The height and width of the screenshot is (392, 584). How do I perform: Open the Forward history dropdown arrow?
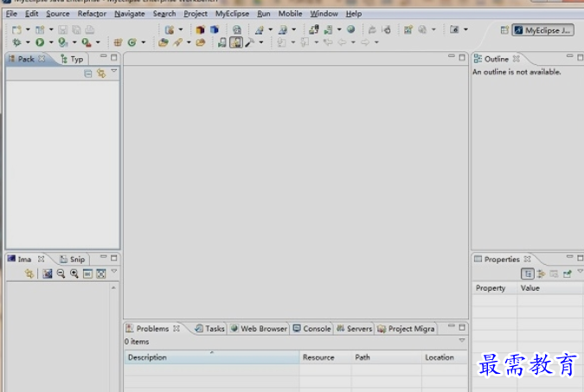pyautogui.click(x=376, y=42)
